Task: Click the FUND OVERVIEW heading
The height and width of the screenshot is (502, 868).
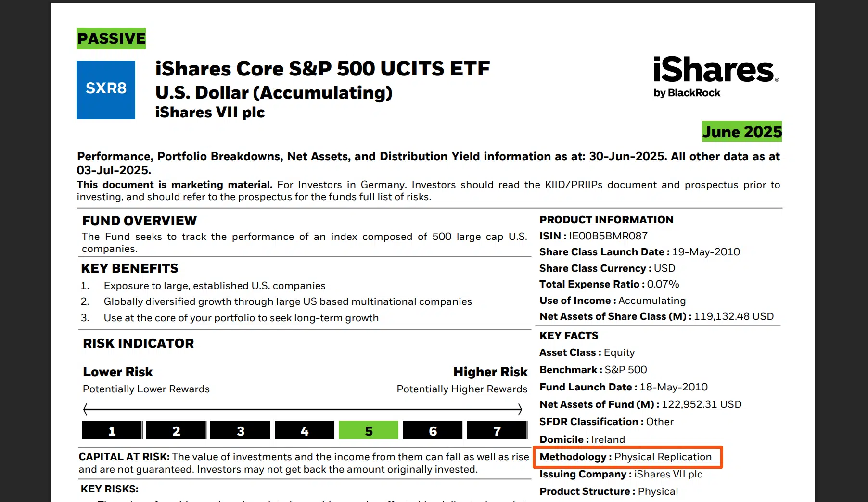Action: pos(140,221)
